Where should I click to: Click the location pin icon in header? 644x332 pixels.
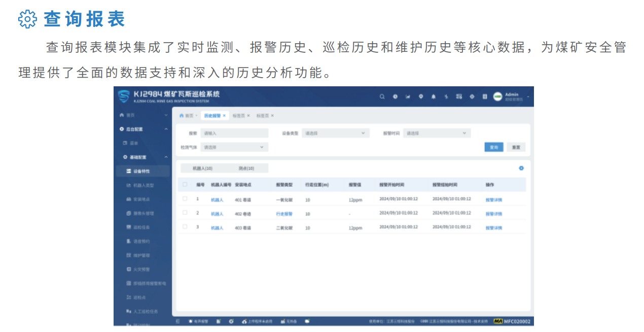pos(420,96)
